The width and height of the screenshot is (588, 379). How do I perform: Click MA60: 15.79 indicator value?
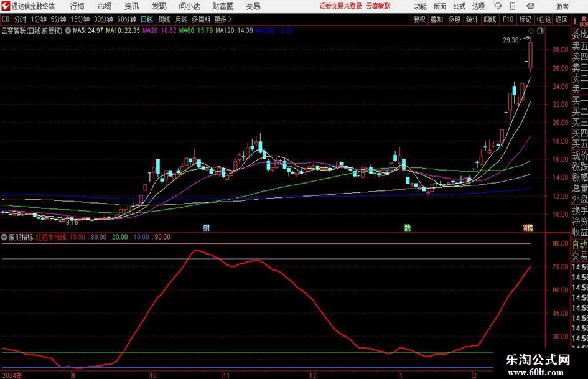pos(196,30)
